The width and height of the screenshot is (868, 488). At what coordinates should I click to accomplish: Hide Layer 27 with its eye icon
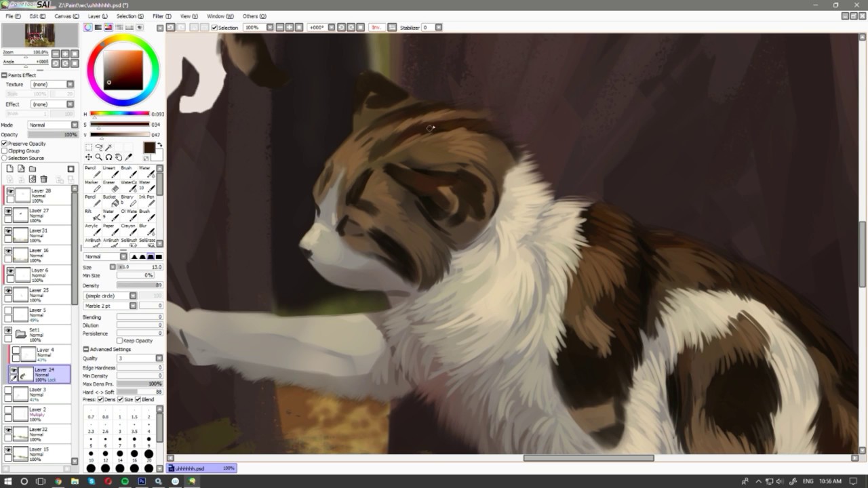click(8, 211)
